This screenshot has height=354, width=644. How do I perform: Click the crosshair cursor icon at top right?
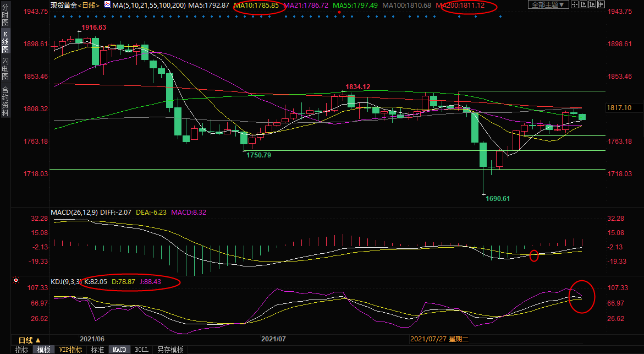coord(575,4)
